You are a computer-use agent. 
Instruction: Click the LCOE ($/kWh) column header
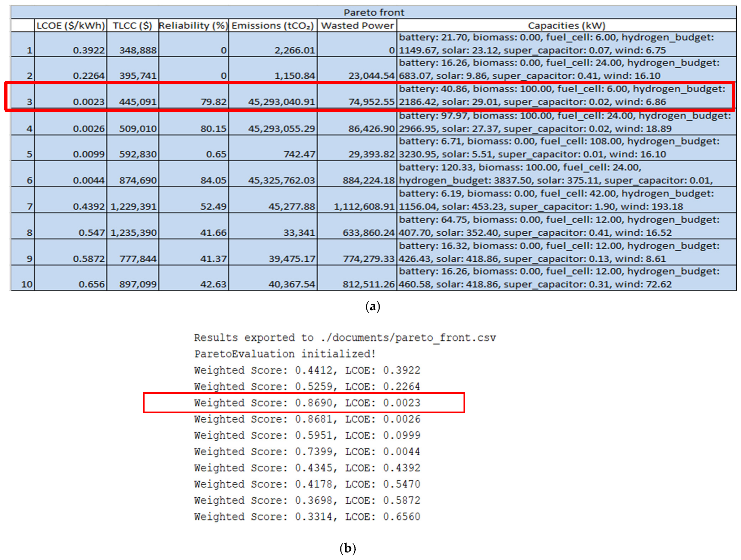71,26
